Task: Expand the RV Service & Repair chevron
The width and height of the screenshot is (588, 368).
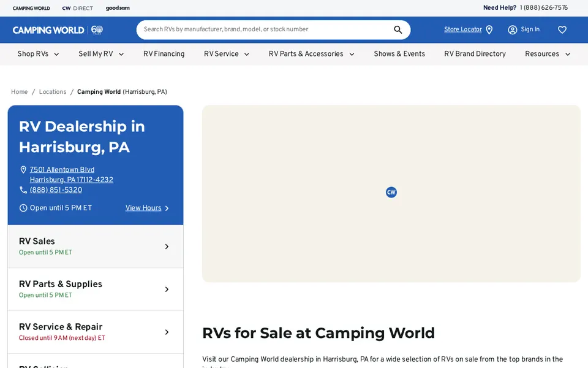Action: (x=167, y=332)
